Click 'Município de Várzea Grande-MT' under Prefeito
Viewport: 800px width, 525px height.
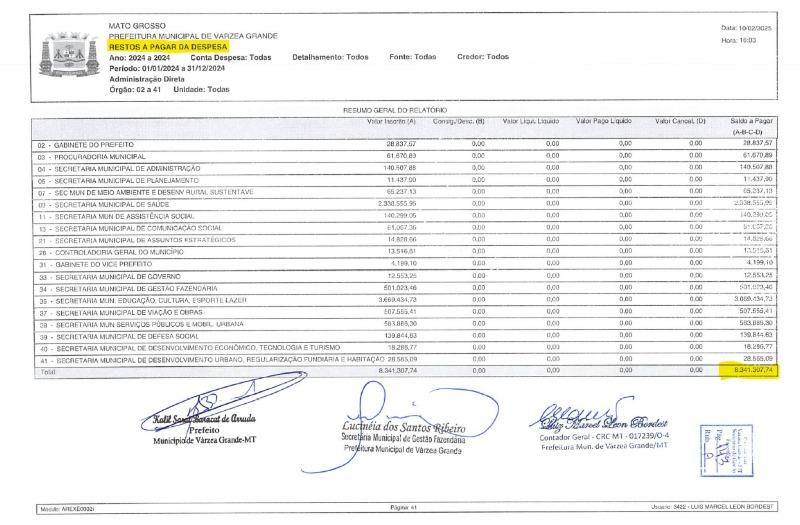[x=204, y=440]
